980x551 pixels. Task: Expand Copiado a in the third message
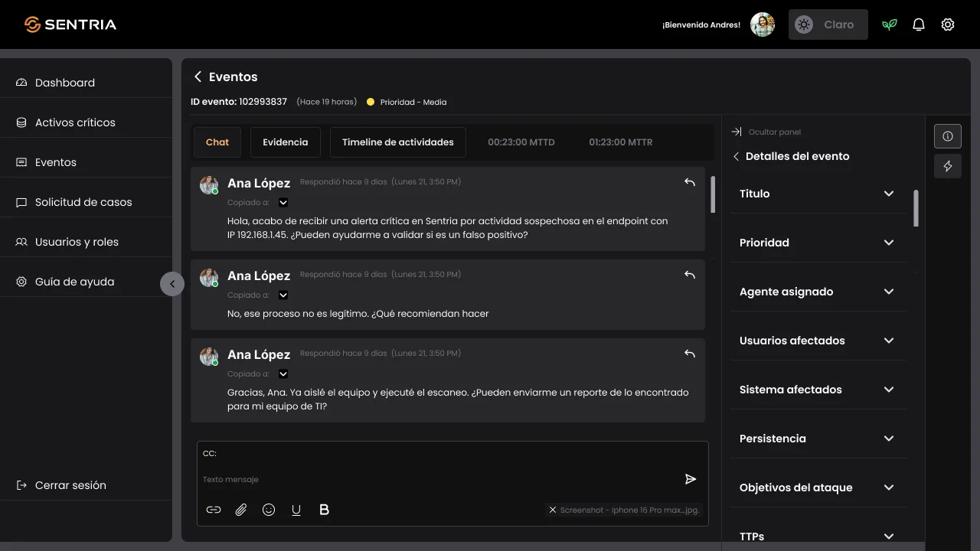pyautogui.click(x=283, y=374)
